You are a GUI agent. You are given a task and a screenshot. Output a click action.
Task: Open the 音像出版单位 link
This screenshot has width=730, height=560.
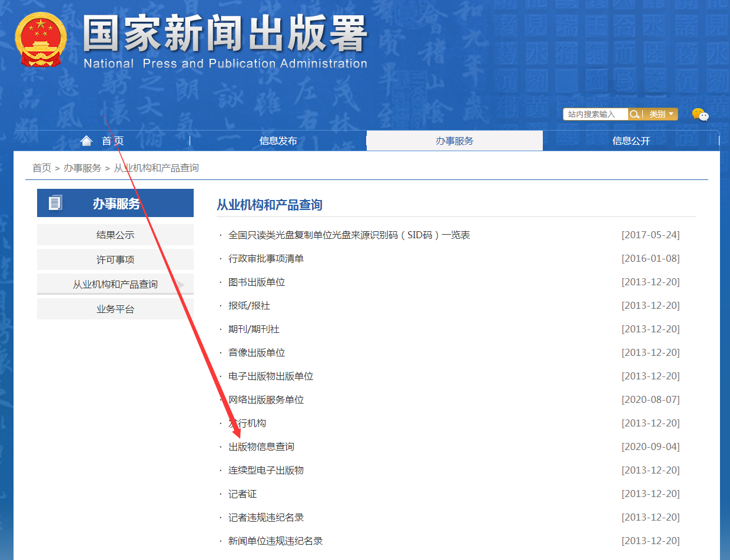[x=257, y=353]
